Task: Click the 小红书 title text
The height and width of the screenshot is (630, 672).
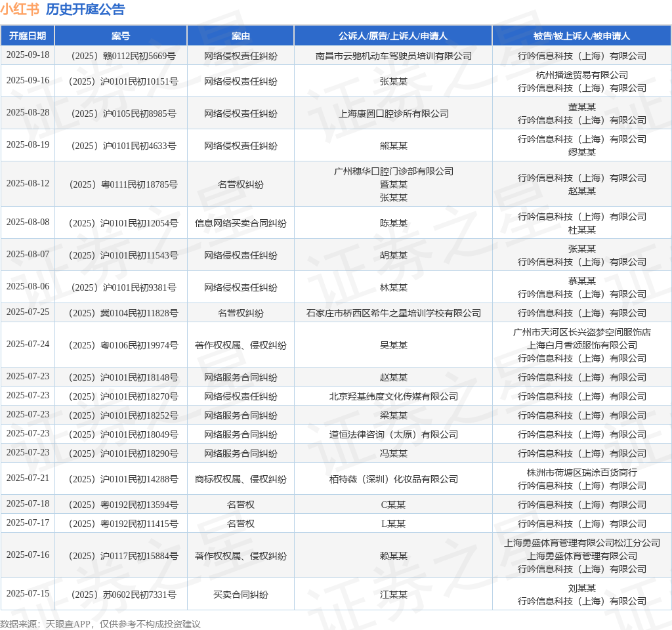Action: [20, 10]
